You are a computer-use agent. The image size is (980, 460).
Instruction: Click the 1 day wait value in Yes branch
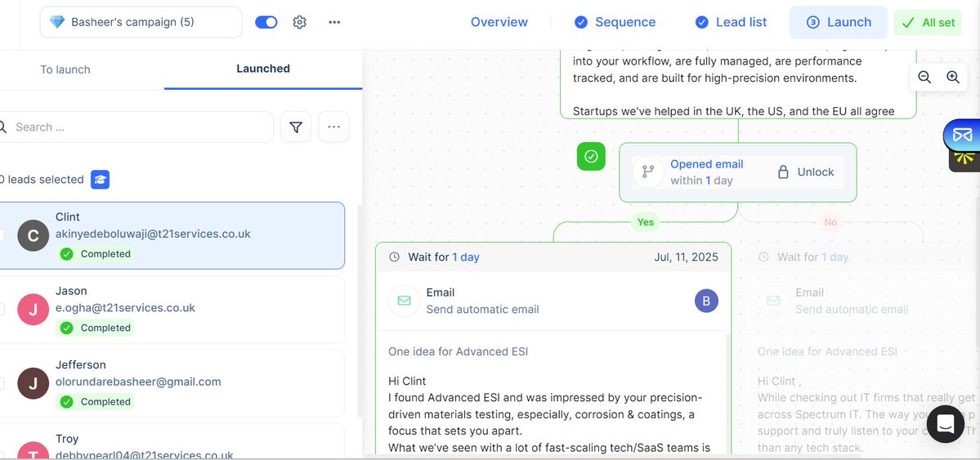pos(466,257)
